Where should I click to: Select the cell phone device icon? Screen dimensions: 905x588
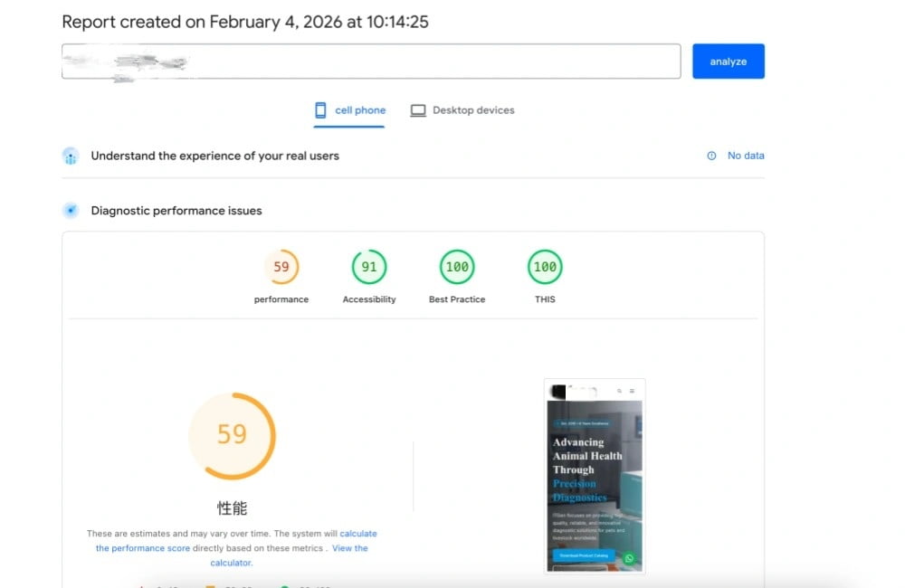(x=320, y=109)
